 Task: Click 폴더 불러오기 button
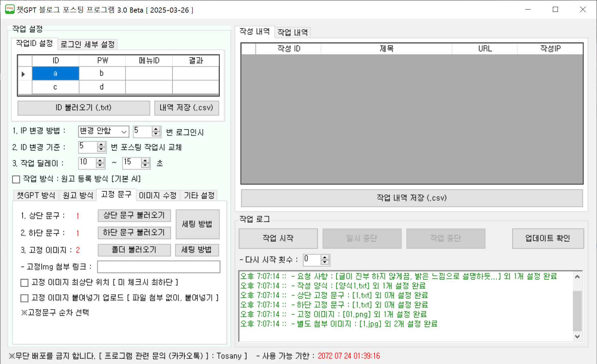(x=134, y=250)
